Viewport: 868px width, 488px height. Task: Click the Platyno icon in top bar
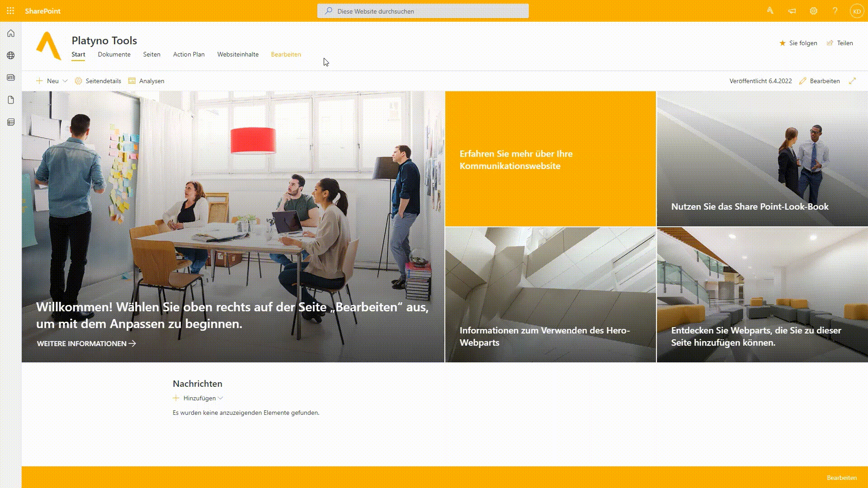click(x=770, y=11)
